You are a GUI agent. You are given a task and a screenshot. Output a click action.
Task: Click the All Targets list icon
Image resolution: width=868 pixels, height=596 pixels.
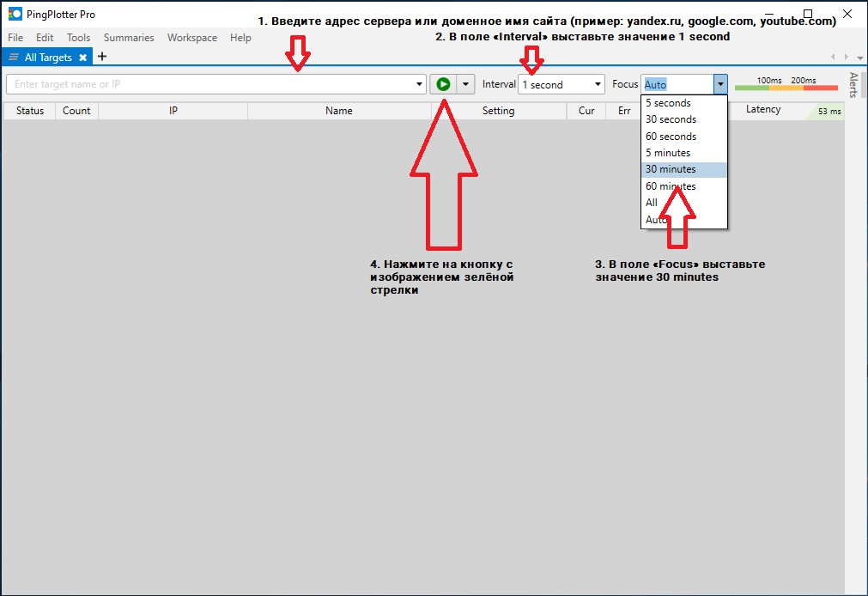(14, 57)
